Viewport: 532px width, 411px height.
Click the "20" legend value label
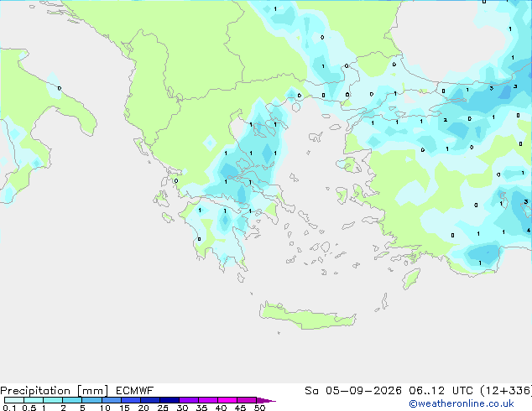[143, 408]
